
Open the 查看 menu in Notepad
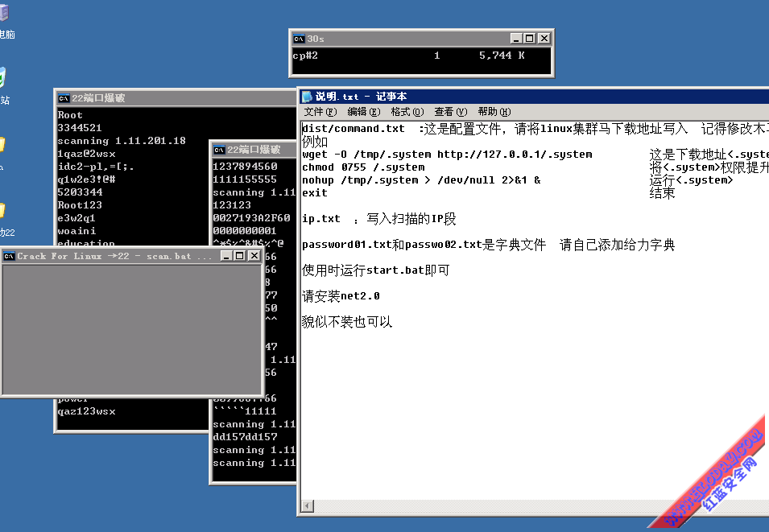tap(451, 112)
